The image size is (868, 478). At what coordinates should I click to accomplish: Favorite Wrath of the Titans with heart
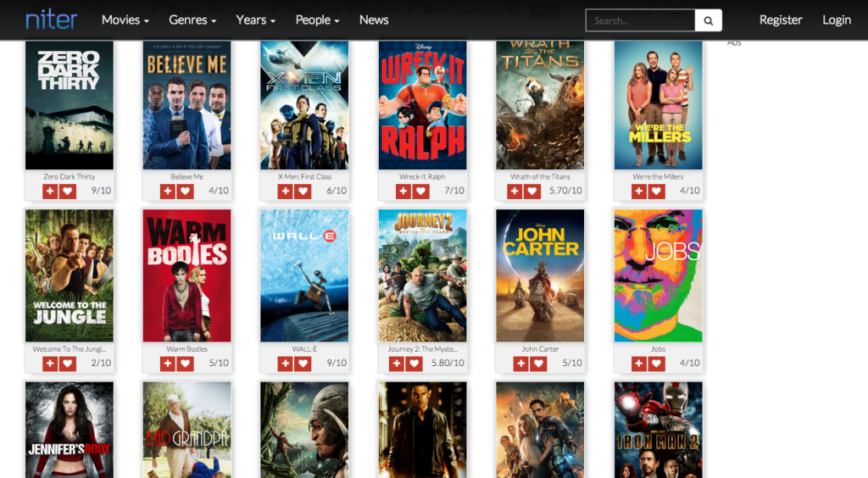[x=532, y=192]
